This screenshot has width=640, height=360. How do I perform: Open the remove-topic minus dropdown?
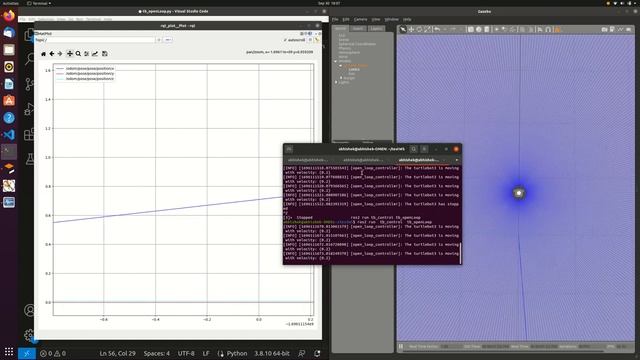tap(168, 40)
